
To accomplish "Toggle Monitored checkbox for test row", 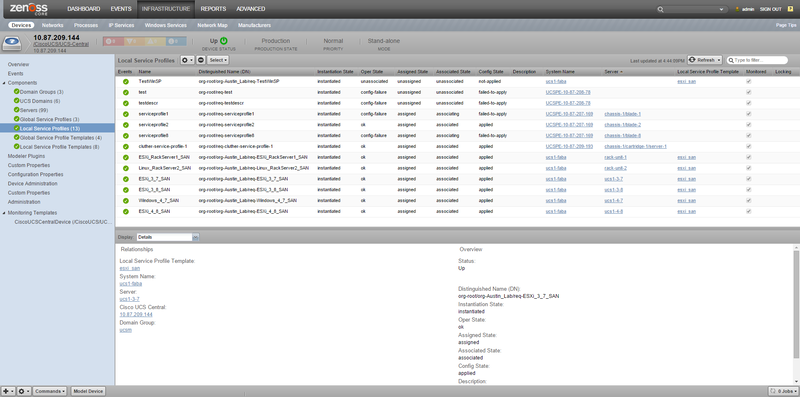I will [748, 92].
